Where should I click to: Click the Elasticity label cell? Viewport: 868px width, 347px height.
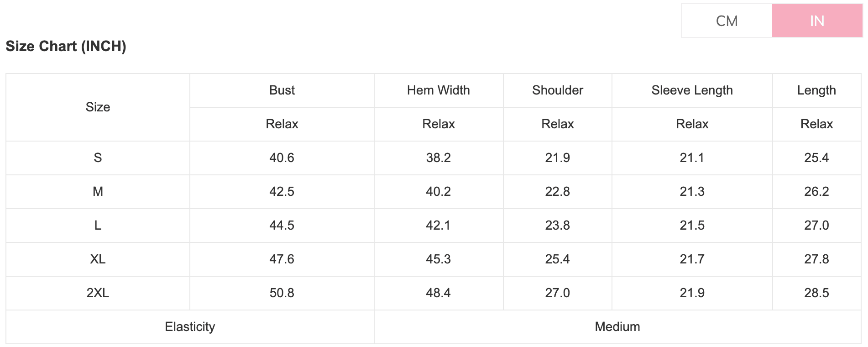click(190, 327)
